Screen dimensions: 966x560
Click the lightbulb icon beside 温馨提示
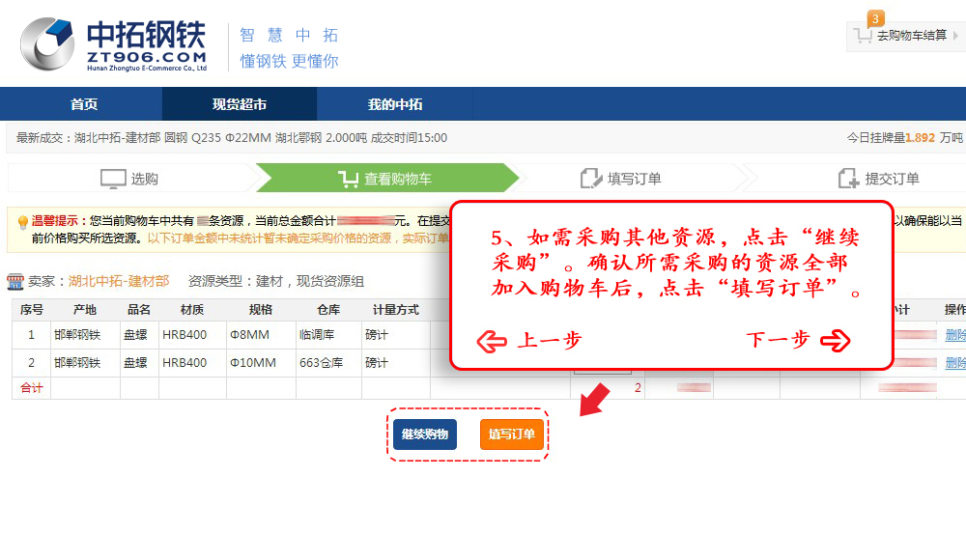tap(23, 222)
